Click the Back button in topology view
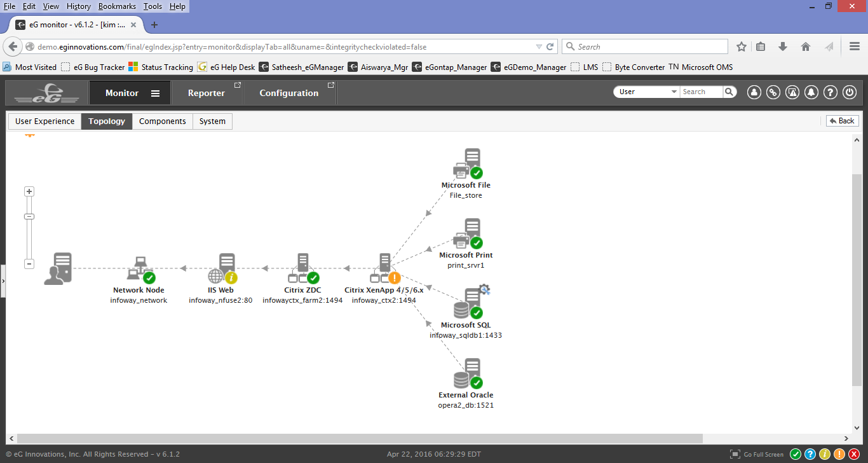 [843, 121]
